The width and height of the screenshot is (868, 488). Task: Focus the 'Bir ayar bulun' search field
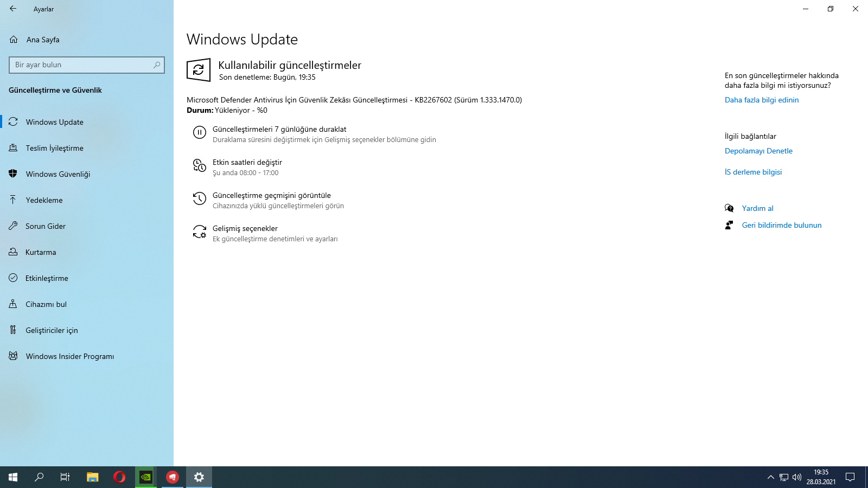[87, 65]
